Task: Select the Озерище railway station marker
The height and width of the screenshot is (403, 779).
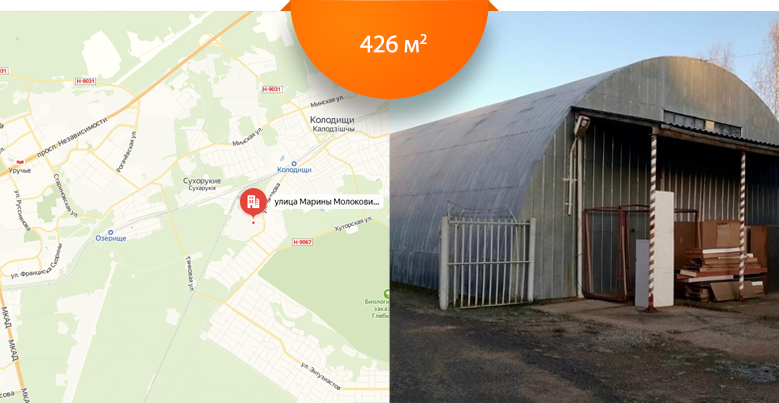Action: click(x=110, y=232)
